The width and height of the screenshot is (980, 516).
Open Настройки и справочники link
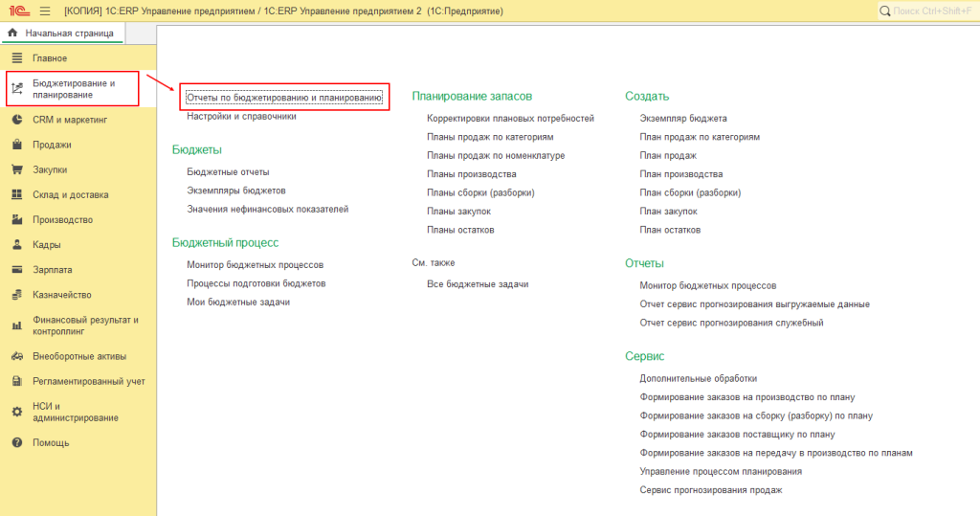pos(241,116)
